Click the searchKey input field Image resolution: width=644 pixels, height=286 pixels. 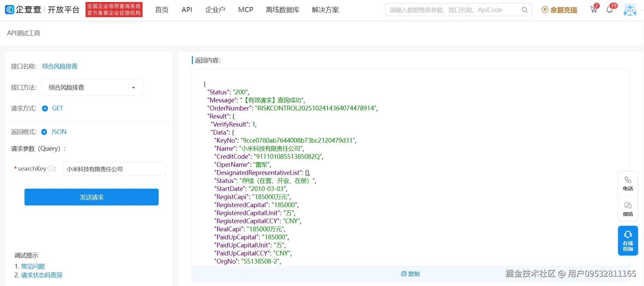(114, 169)
